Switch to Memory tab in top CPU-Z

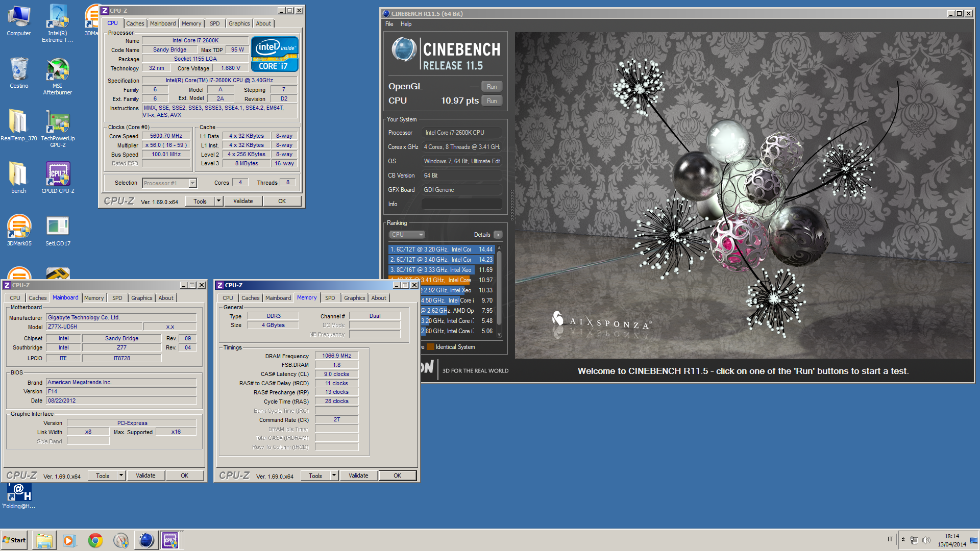click(x=191, y=23)
